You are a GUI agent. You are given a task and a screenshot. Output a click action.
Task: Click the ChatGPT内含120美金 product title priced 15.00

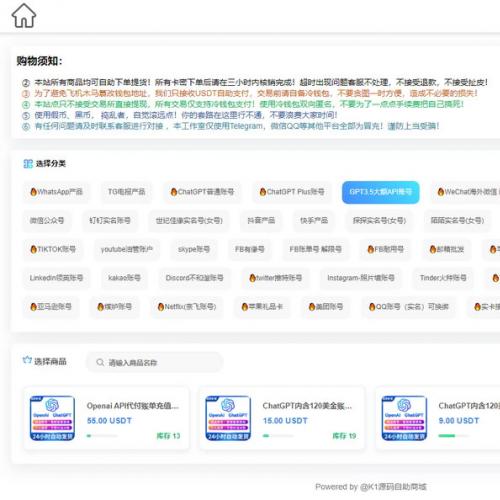[x=307, y=406]
